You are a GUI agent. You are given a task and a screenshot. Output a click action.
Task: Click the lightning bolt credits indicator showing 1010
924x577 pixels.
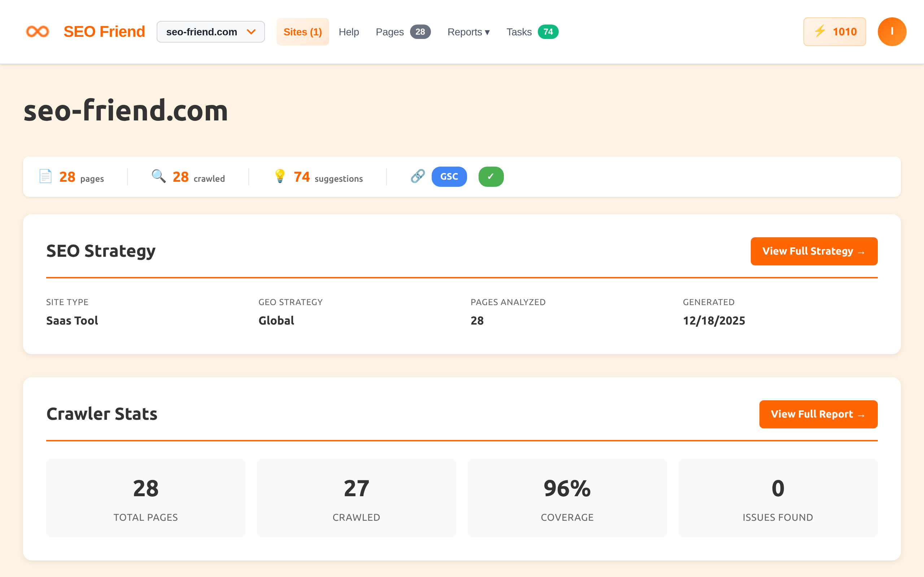pyautogui.click(x=834, y=31)
